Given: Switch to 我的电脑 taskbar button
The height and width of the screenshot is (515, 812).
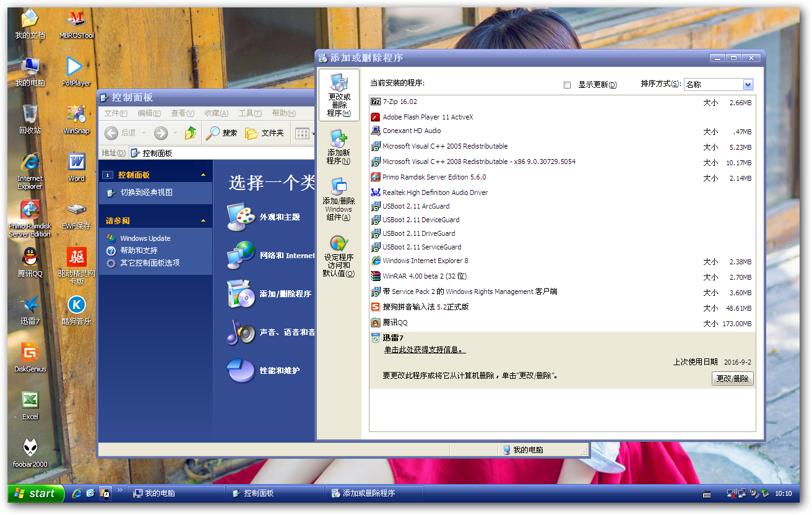Looking at the screenshot, I should [177, 493].
